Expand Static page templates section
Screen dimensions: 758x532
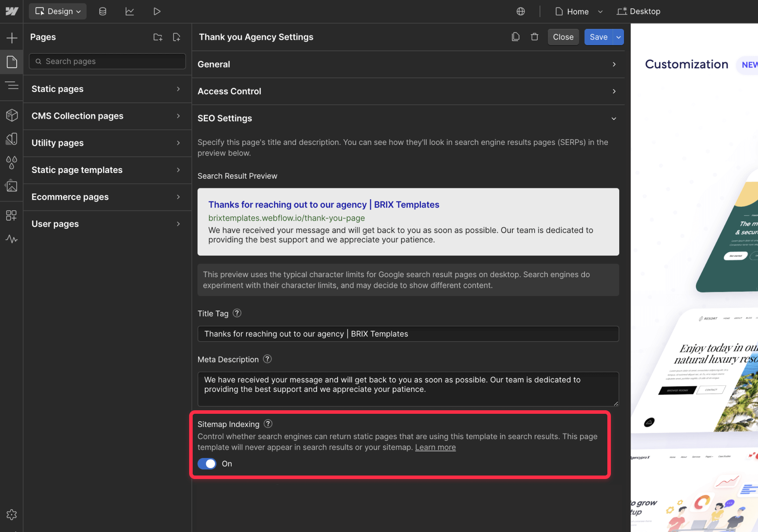point(107,170)
